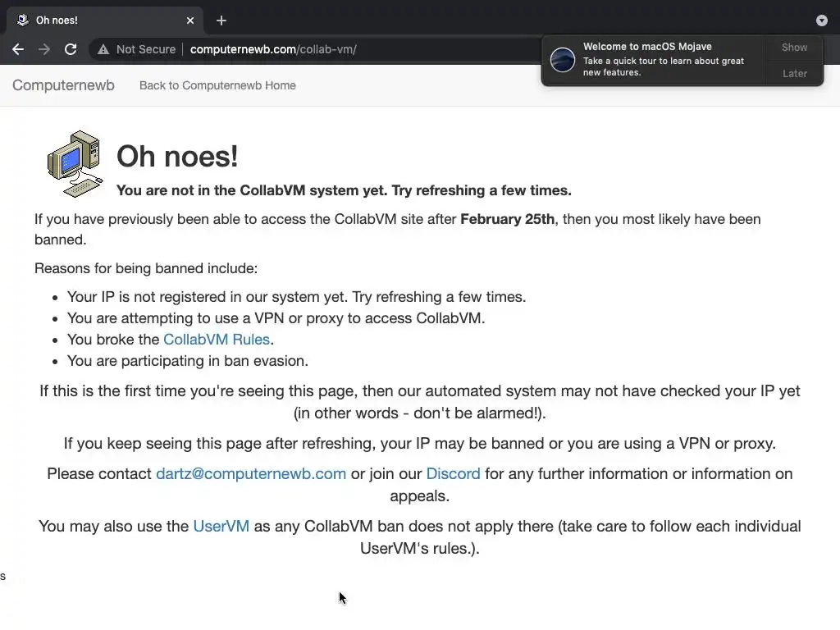Click the Not Secure warning triangle icon
This screenshot has height=630, width=840.
point(103,49)
